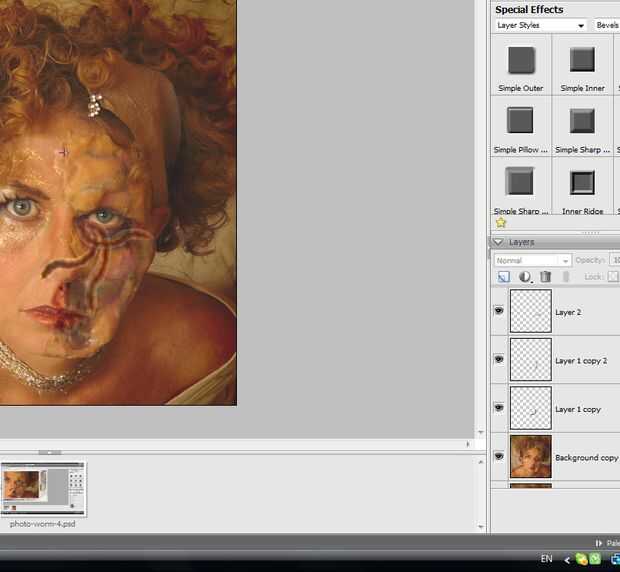Delete layer using the trash icon

coord(545,277)
